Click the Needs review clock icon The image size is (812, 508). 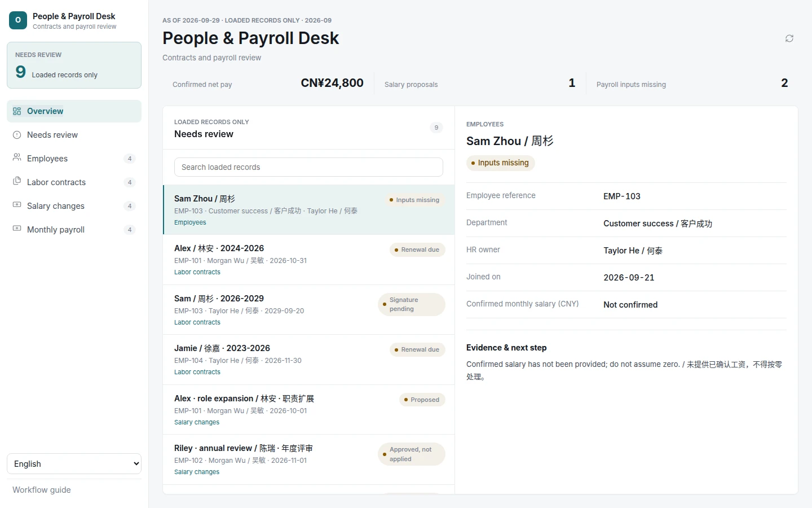(17, 135)
